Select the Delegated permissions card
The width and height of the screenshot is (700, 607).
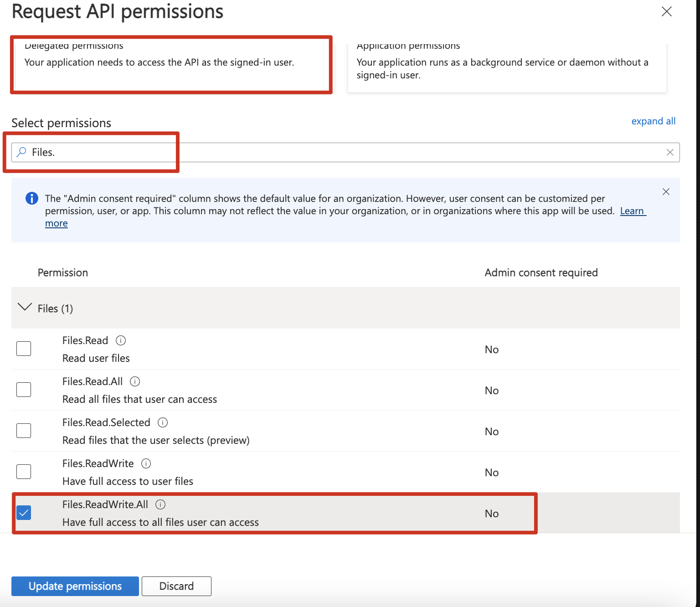[171, 65]
